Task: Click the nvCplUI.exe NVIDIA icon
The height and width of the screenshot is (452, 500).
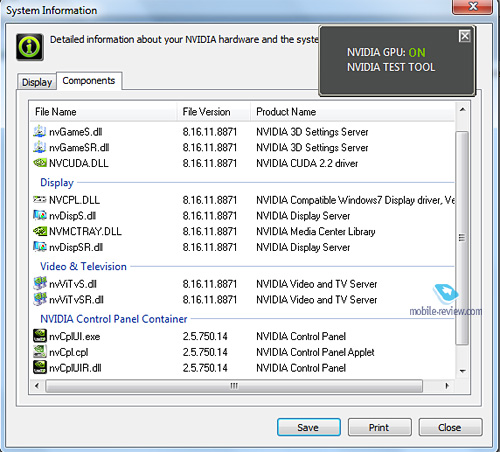Action: pos(40,336)
